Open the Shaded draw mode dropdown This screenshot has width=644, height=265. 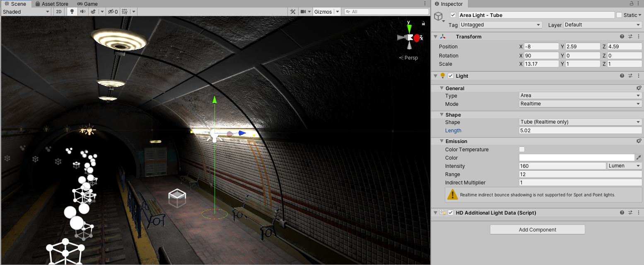point(26,12)
